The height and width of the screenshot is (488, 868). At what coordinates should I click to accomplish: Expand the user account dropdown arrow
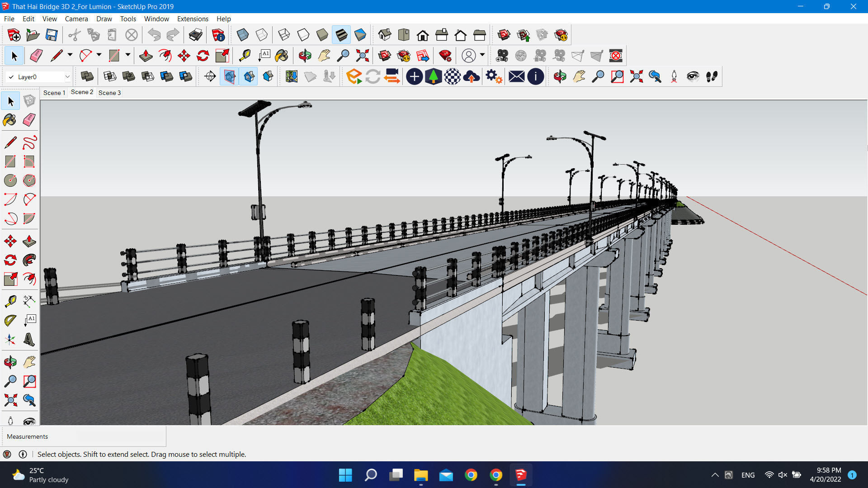coord(482,55)
